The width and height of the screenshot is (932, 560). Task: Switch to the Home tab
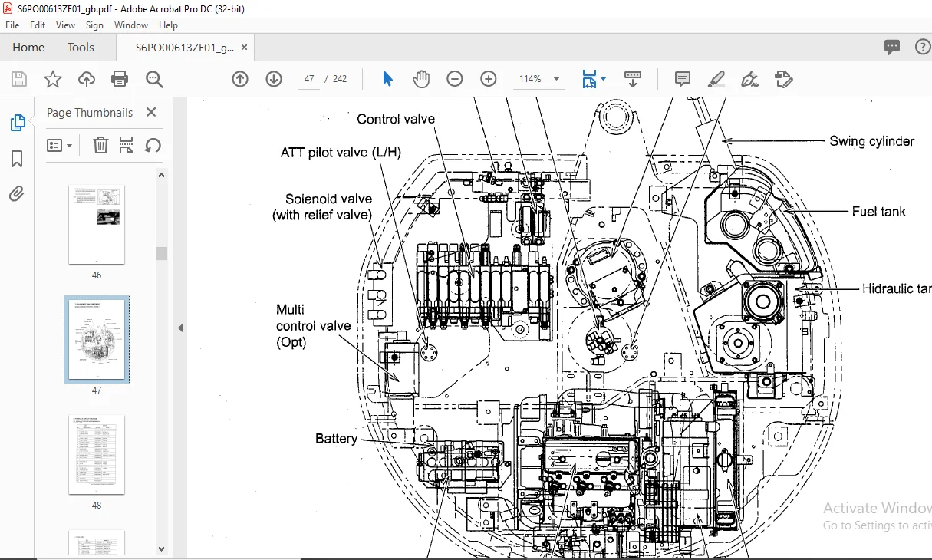tap(28, 47)
